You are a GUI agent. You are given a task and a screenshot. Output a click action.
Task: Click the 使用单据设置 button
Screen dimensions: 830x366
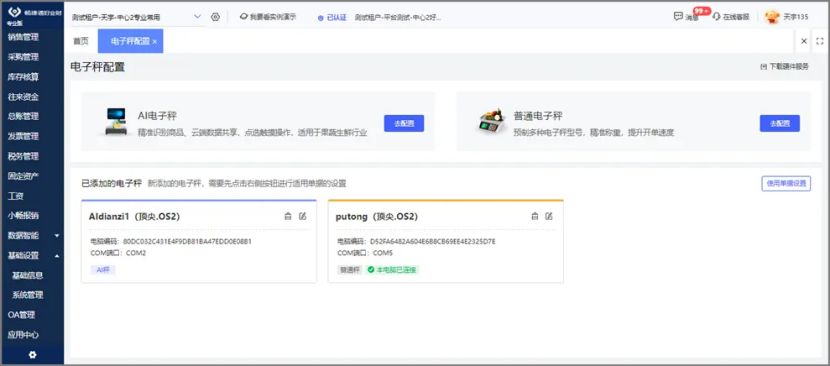pos(786,183)
